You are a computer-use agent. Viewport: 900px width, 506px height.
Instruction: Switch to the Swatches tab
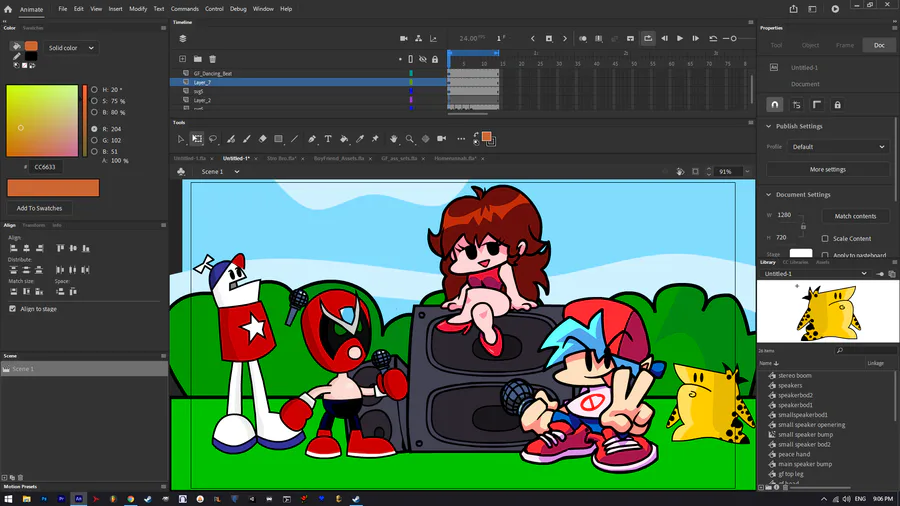33,28
